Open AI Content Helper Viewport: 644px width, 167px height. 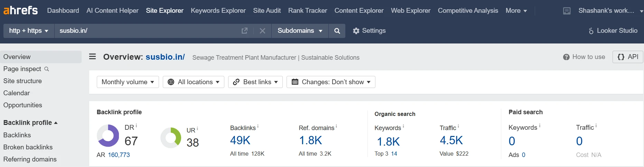(x=112, y=11)
